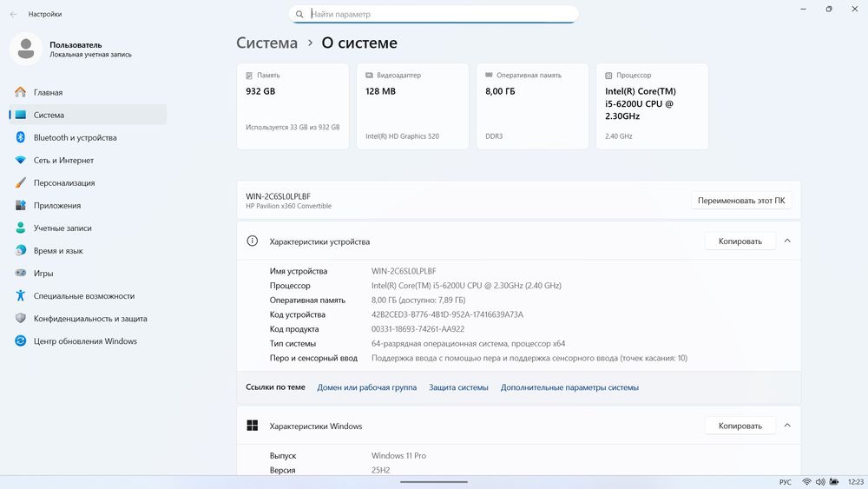
Task: Click the storage icon on Память card
Action: click(249, 76)
